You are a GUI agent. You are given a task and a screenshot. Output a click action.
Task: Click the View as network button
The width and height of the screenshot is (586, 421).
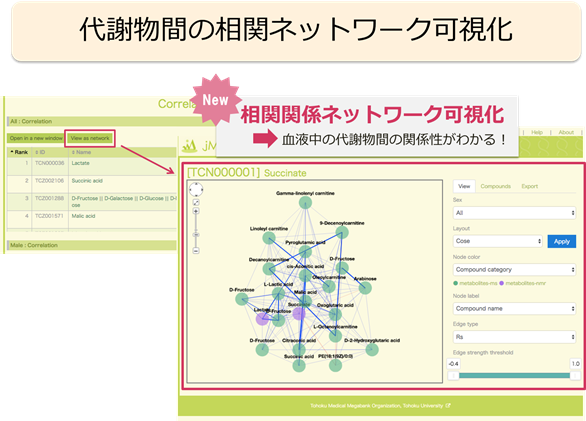[90, 138]
